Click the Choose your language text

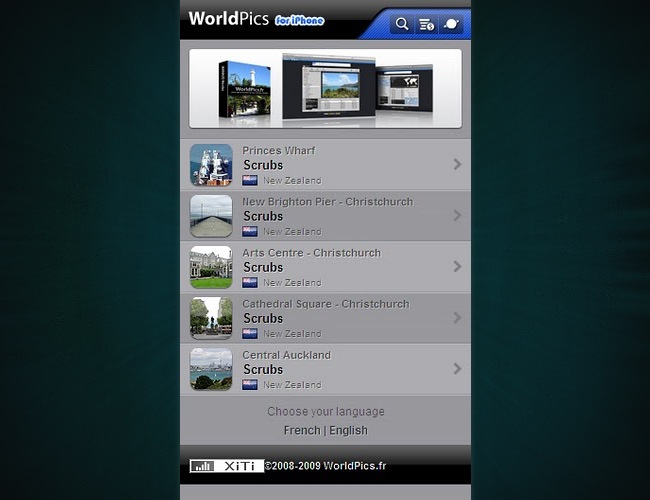(x=326, y=411)
